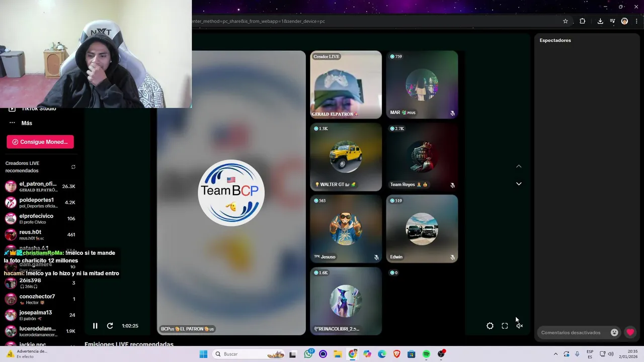Open ESP language switcher in tray
This screenshot has width=644, height=362.
pyautogui.click(x=590, y=354)
